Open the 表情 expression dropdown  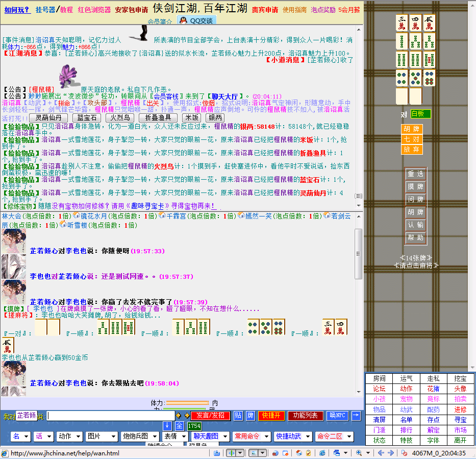click(x=175, y=436)
